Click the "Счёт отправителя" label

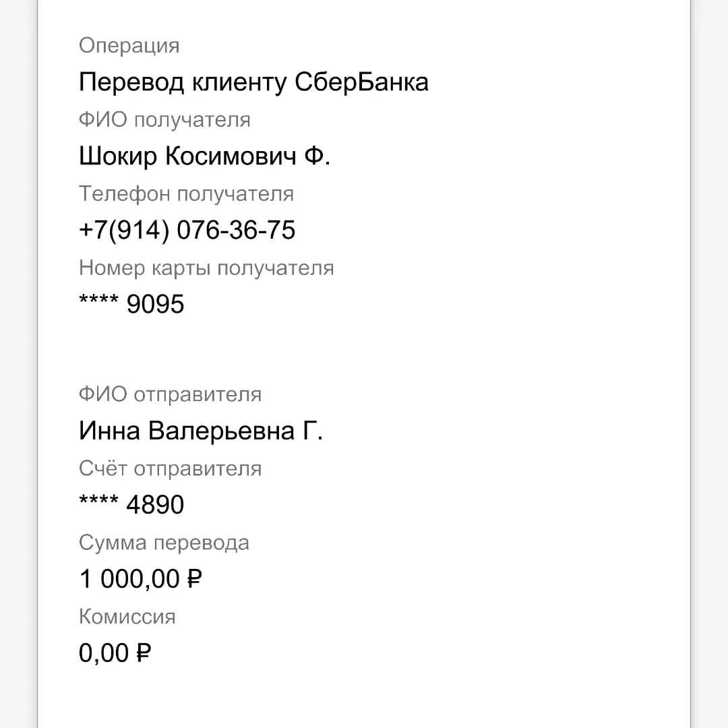click(171, 468)
